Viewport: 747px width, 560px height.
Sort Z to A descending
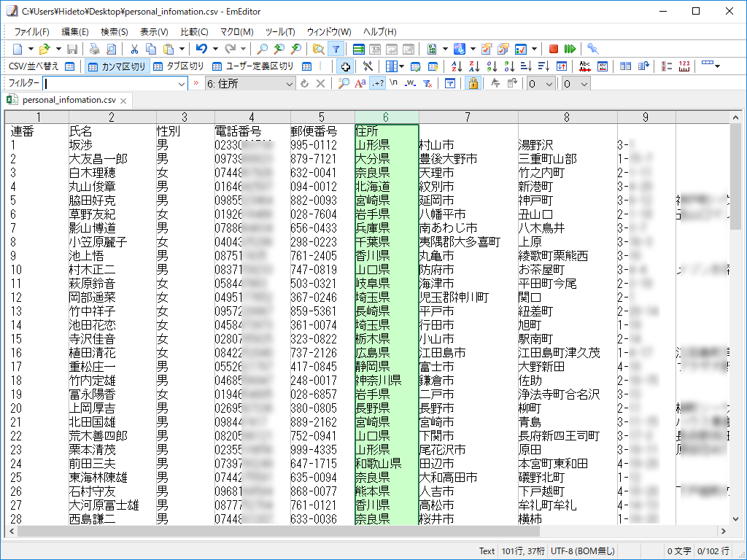point(474,66)
